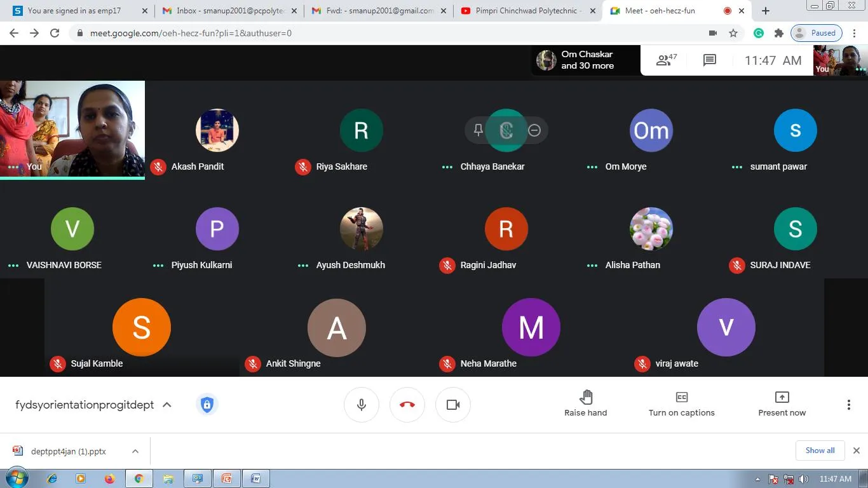Click the camera permission icon in address bar
The image size is (868, 488).
click(x=713, y=33)
